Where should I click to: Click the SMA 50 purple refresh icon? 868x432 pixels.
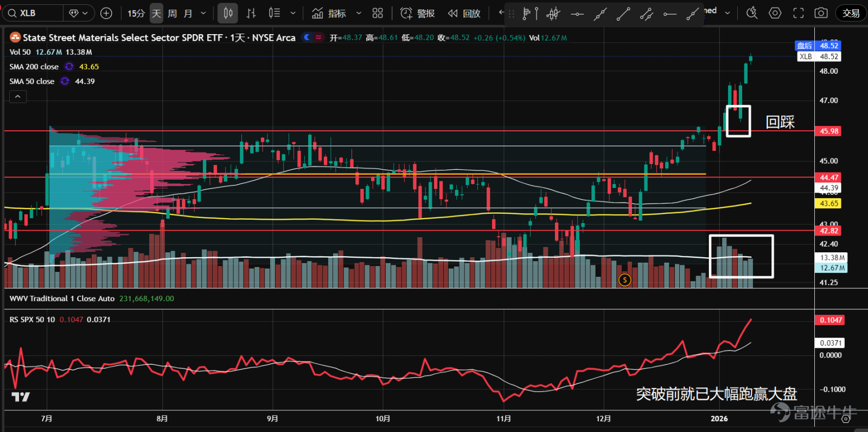point(65,81)
